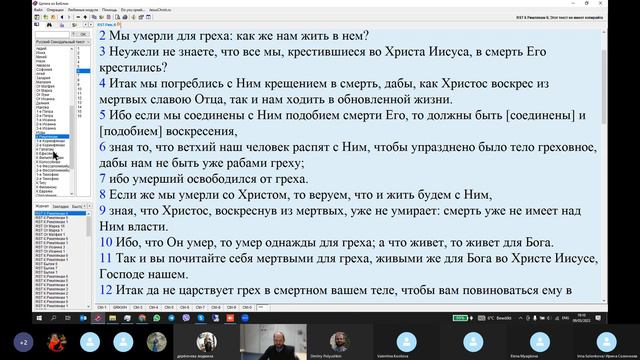Click the printer icon in toolbar
Screen dimensions: 640x360
[x=125, y=17]
